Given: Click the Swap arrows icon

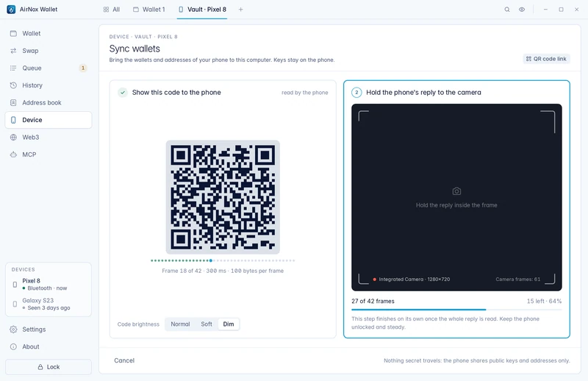Looking at the screenshot, I should [x=13, y=51].
